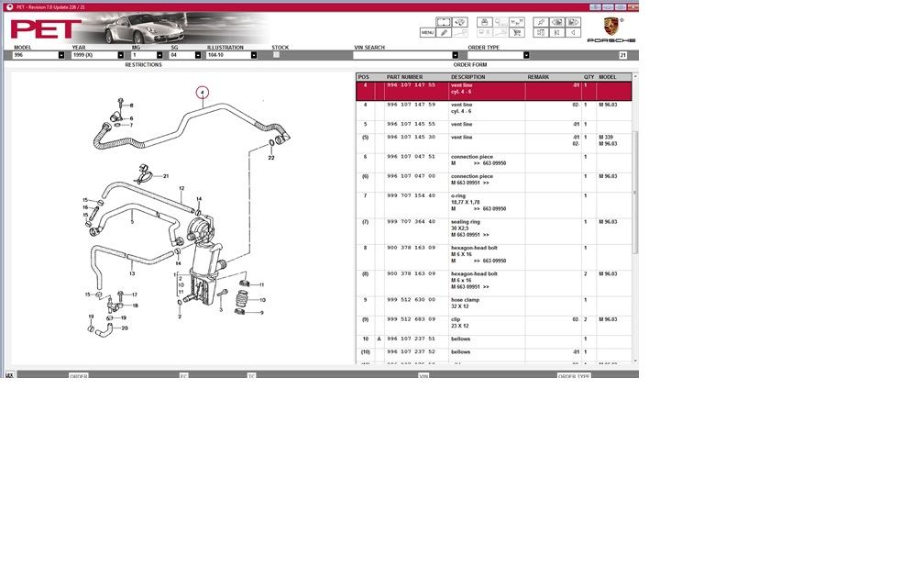Click the printer toolbar icon
Image resolution: width=924 pixels, height=578 pixels.
(x=484, y=22)
